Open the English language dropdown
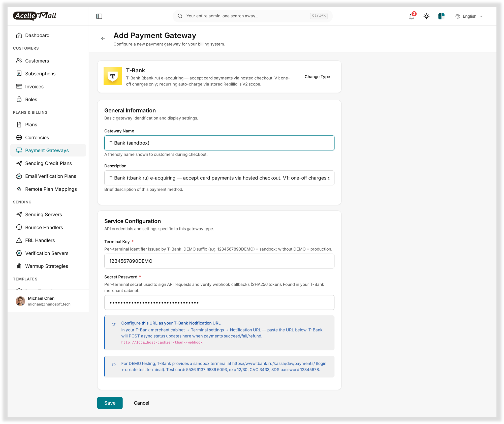The width and height of the screenshot is (504, 424). (469, 16)
